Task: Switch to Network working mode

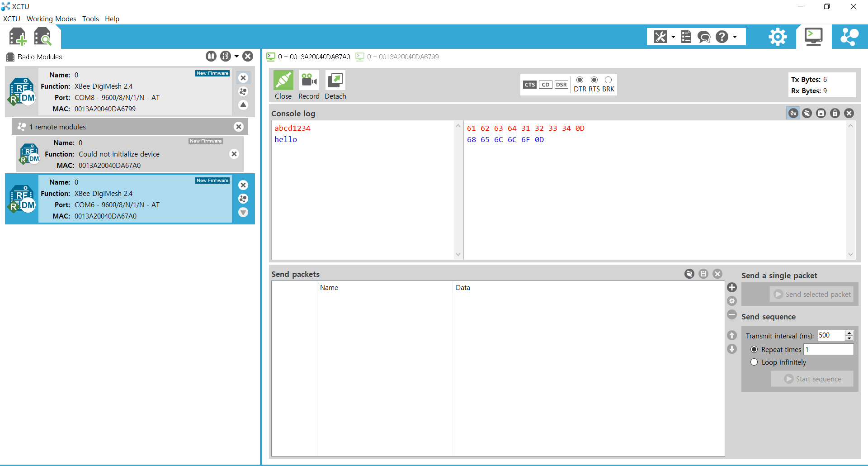Action: pyautogui.click(x=849, y=37)
